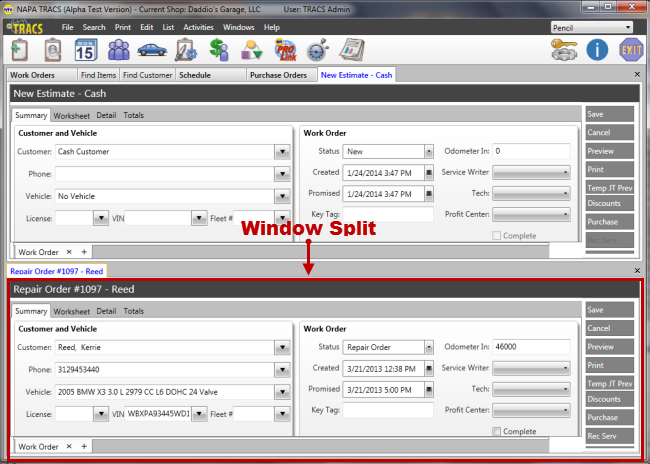
Task: Click the Key Tag field in New Estimate
Action: coord(388,214)
